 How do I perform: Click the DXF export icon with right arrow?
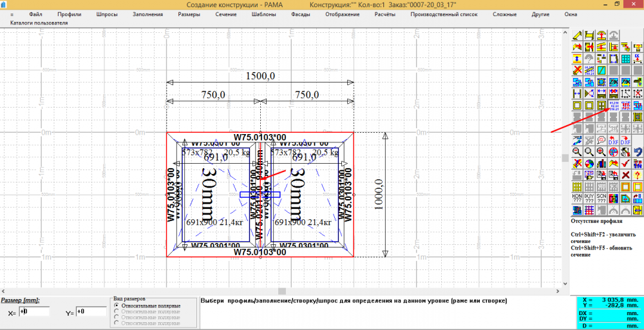tap(625, 140)
